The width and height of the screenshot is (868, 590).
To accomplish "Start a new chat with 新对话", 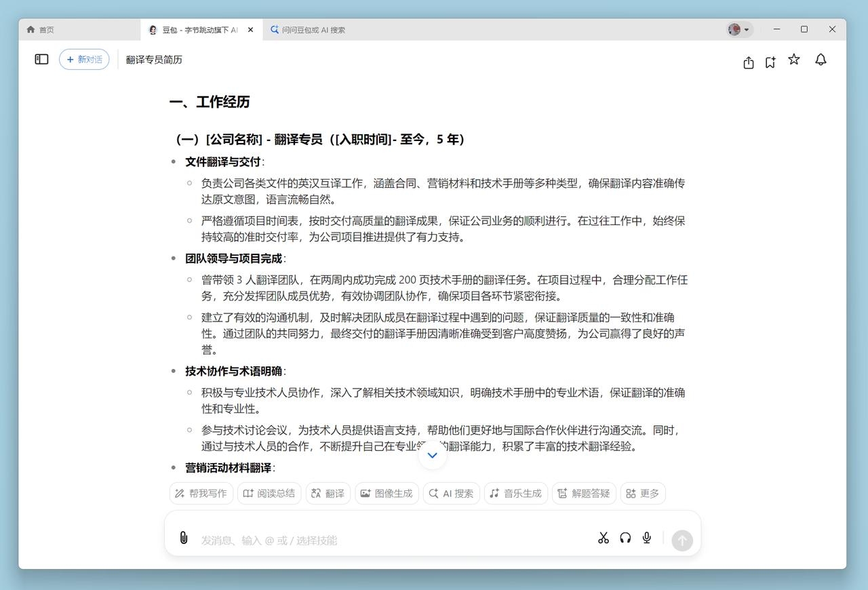I will (x=84, y=60).
